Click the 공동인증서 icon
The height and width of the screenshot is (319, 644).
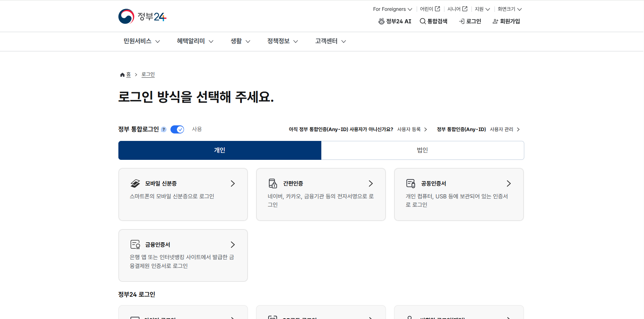(411, 183)
